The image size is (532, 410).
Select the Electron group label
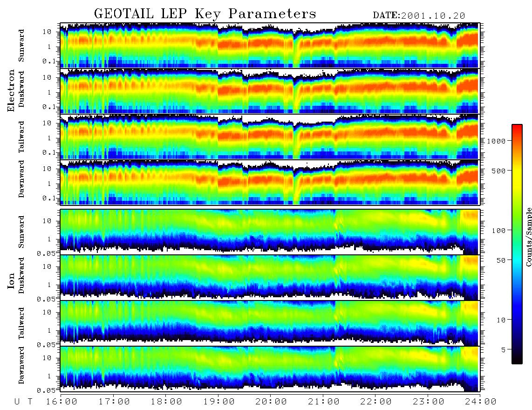click(11, 90)
